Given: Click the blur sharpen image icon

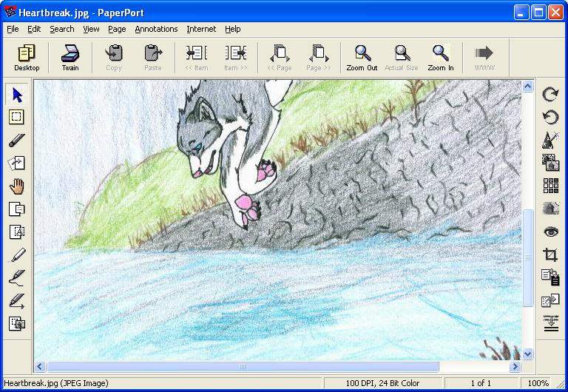Looking at the screenshot, I should click(550, 209).
